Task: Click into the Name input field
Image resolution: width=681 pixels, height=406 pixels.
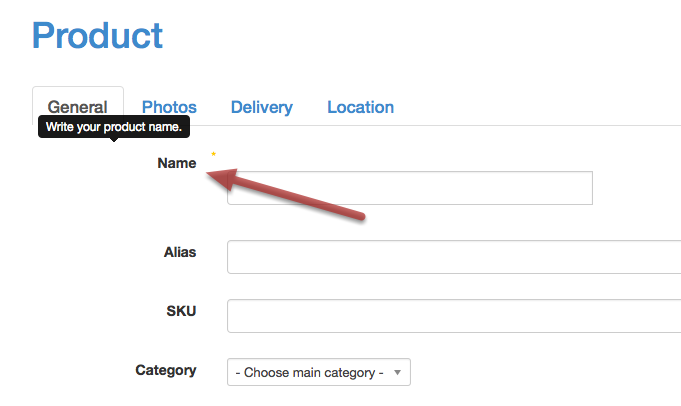Action: (x=410, y=188)
